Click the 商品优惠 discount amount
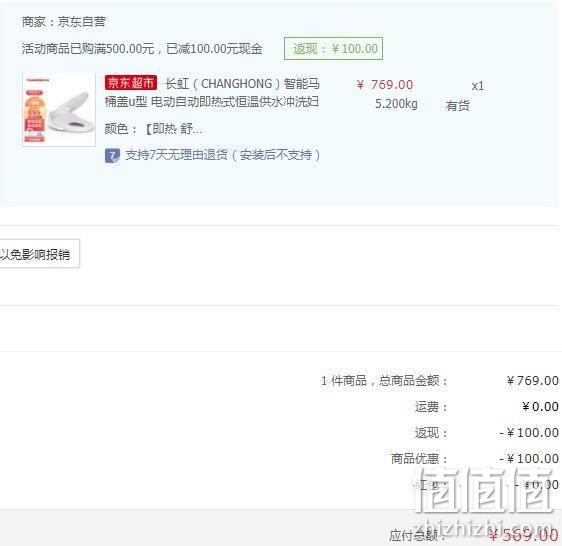This screenshot has width=562, height=546. click(x=529, y=459)
